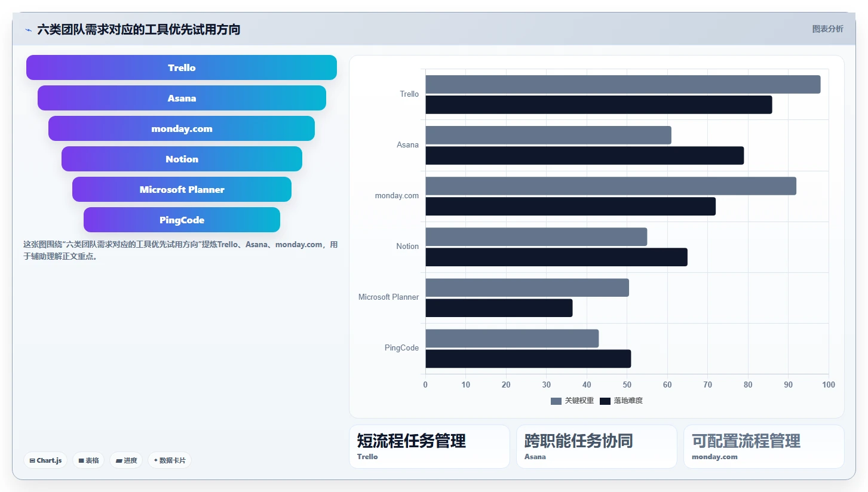This screenshot has height=492, width=868.
Task: Click the 关键权重 grey legend swatch
Action: coord(556,401)
